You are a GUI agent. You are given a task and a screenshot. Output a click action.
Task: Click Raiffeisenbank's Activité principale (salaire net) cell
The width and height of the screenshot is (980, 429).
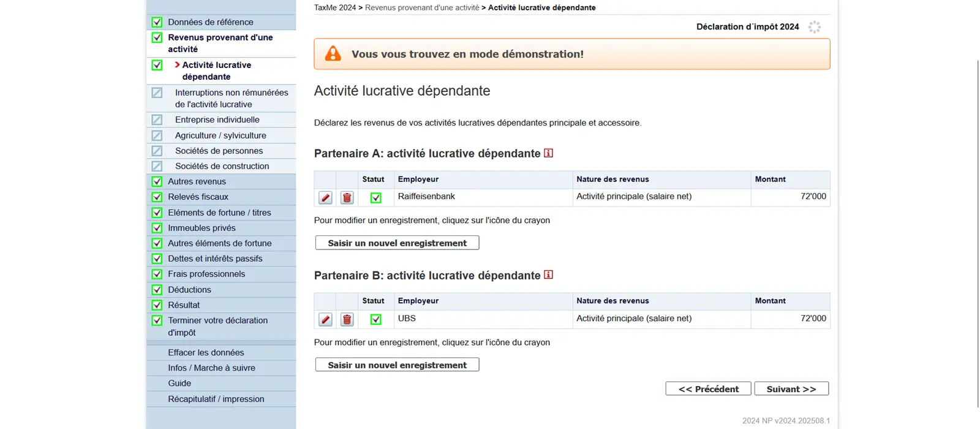point(661,197)
